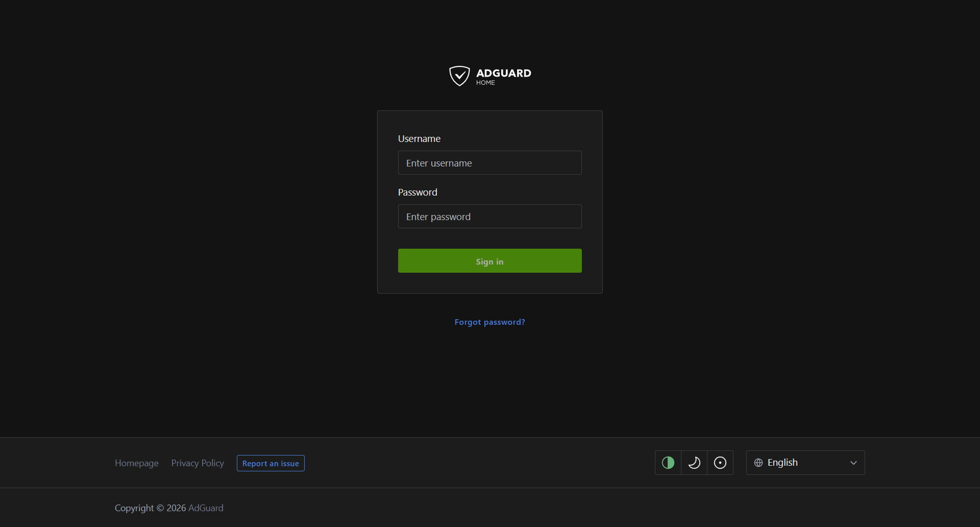Enable light theme in the theme switcher
The width and height of the screenshot is (980, 527).
(x=720, y=463)
